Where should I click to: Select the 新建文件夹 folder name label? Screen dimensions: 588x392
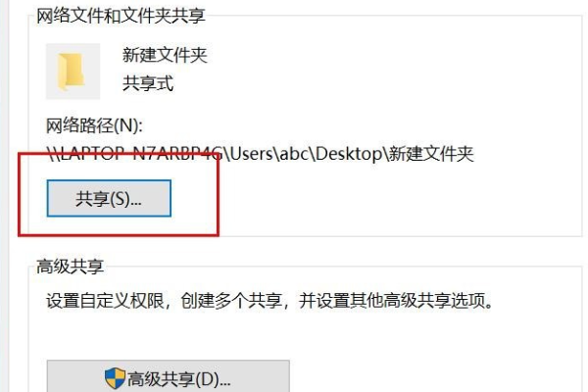165,55
